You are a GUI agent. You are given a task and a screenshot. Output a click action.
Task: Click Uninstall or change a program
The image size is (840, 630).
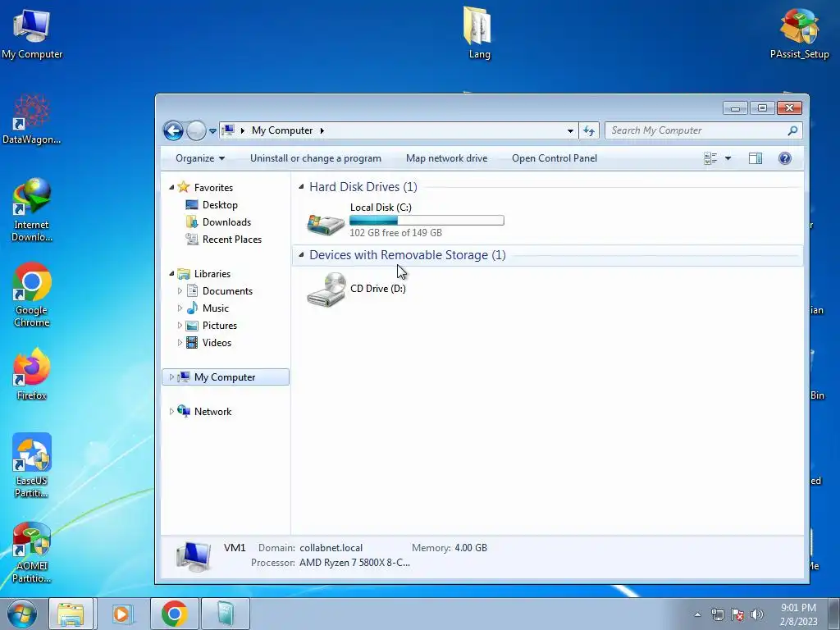tap(316, 158)
